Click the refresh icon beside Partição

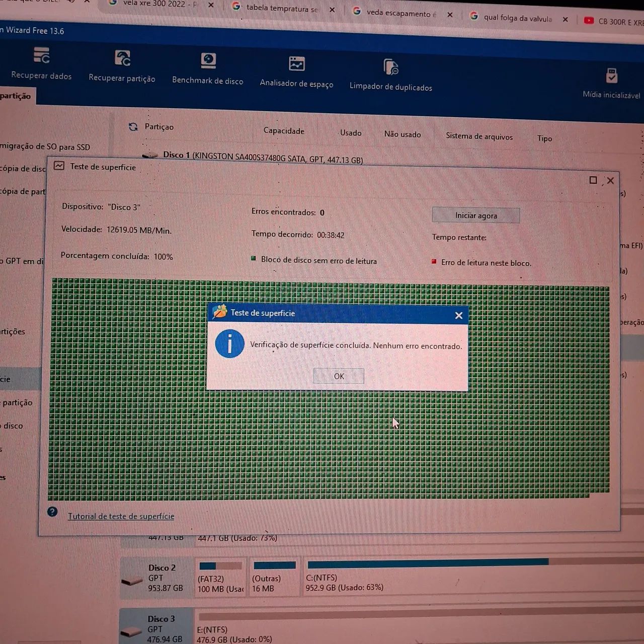pyautogui.click(x=133, y=127)
